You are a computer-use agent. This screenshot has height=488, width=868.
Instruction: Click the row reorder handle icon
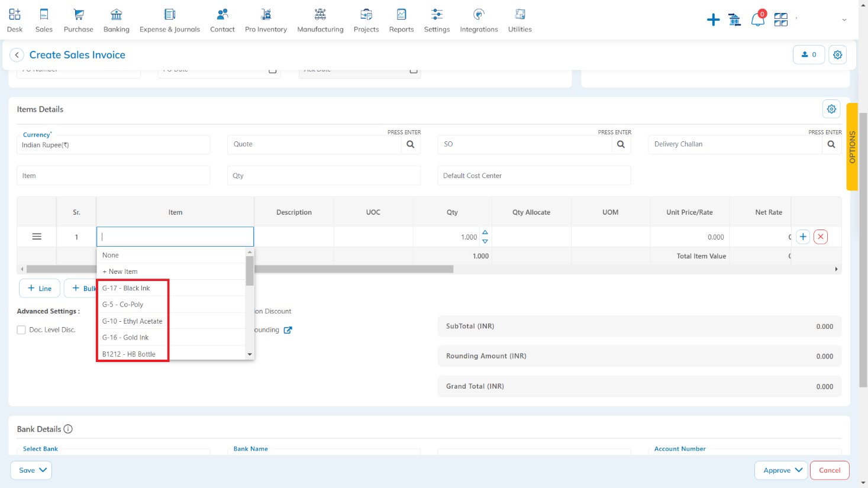tap(37, 237)
